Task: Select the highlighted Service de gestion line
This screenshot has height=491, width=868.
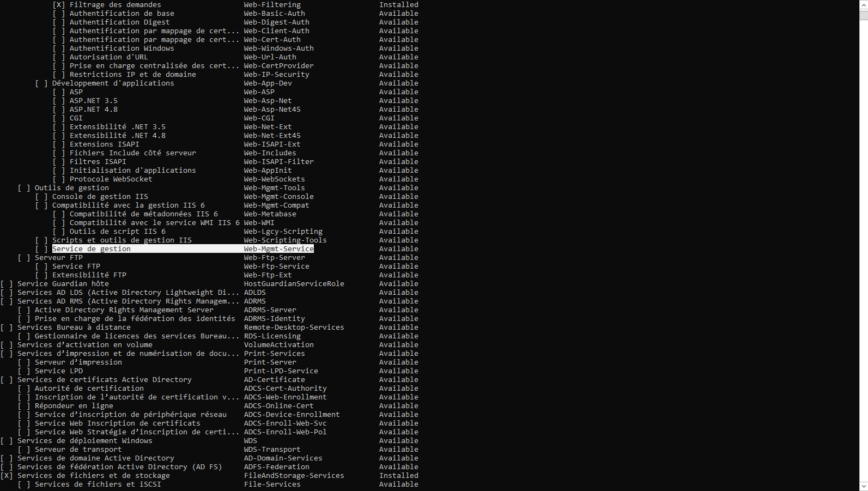Action: pyautogui.click(x=91, y=249)
